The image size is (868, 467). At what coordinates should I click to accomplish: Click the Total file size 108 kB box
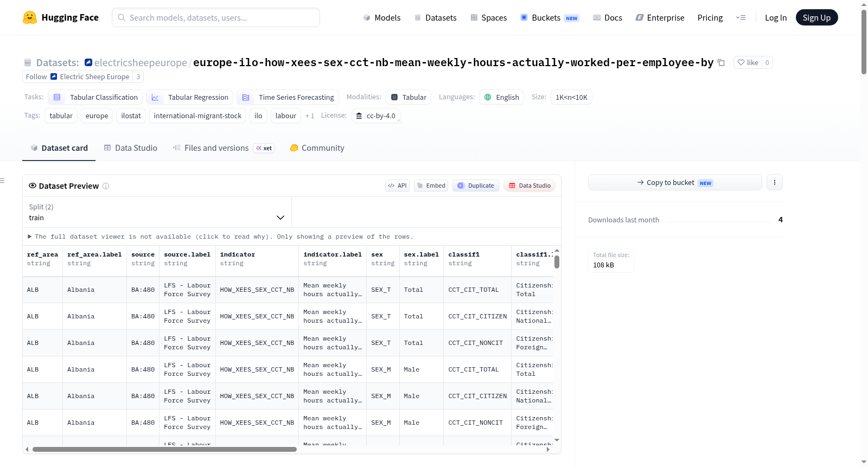click(611, 260)
